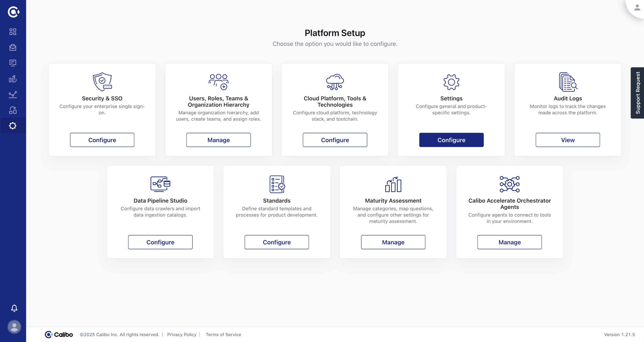Click the highlighted Settings Configure button
This screenshot has height=342, width=644.
point(451,140)
